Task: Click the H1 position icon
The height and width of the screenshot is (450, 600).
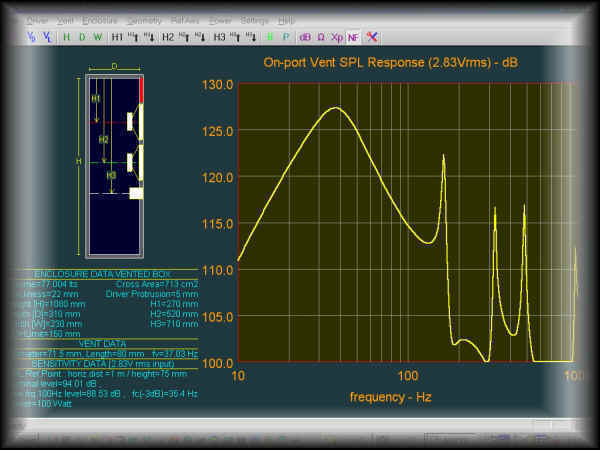Action: pos(117,37)
